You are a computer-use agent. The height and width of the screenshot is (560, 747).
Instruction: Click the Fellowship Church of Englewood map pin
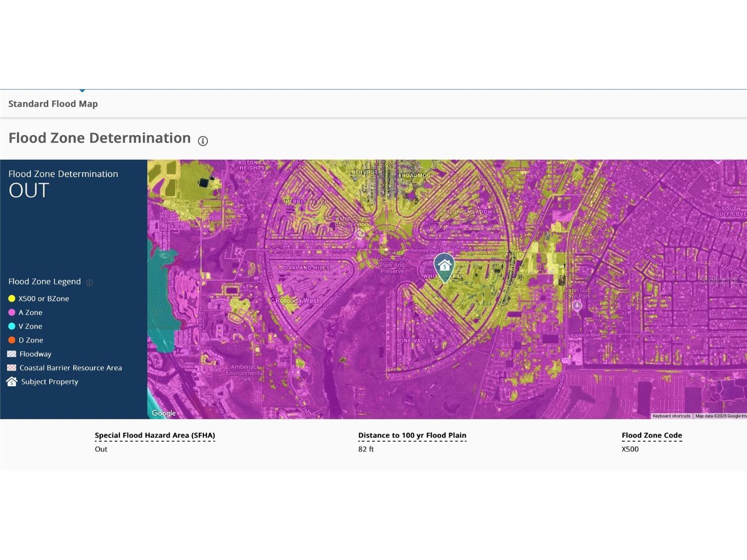pyautogui.click(x=360, y=233)
